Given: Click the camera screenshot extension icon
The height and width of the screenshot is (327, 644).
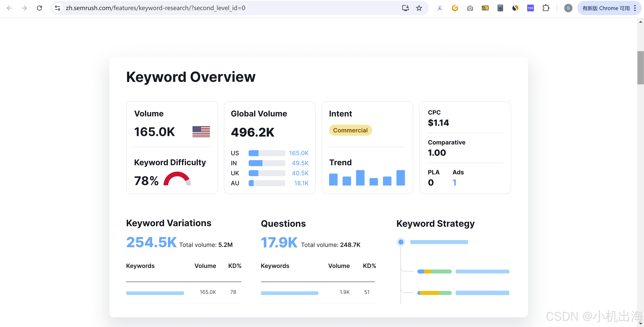Looking at the screenshot, I should 470,8.
